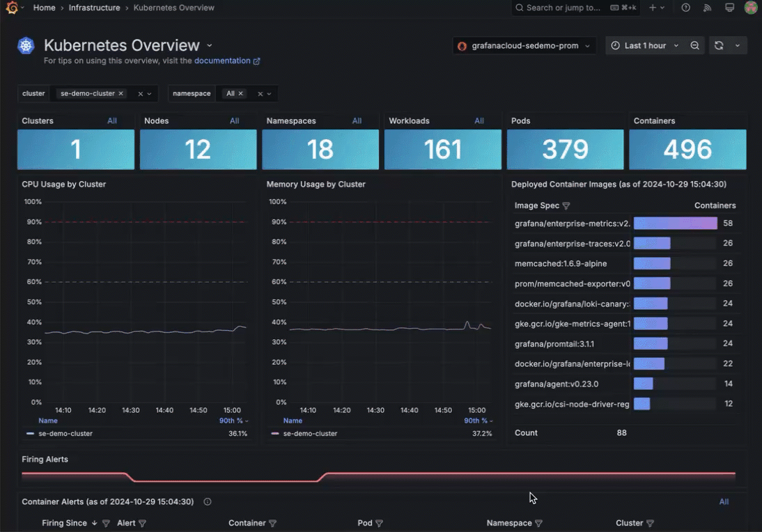Filter the Pod column
This screenshot has height=532, width=762.
[379, 523]
